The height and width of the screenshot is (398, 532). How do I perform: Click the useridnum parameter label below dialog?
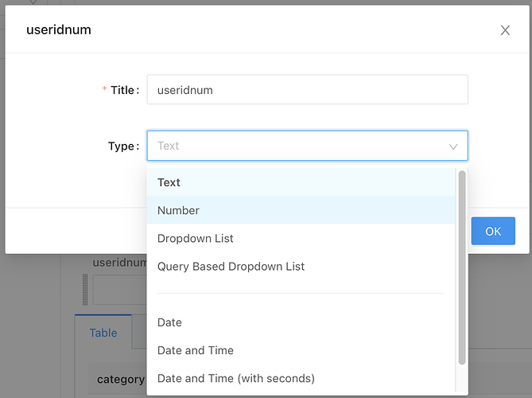coord(120,262)
